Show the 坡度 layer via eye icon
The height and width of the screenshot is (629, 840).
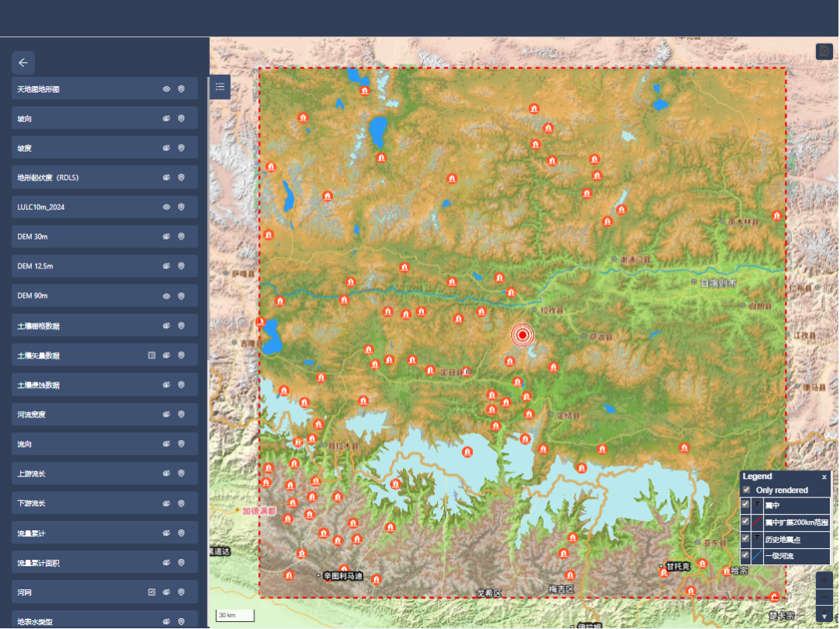(166, 149)
